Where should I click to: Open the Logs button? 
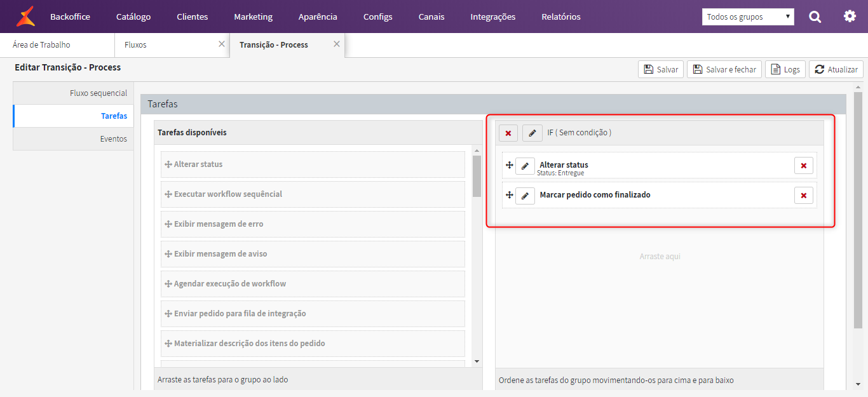pyautogui.click(x=785, y=69)
